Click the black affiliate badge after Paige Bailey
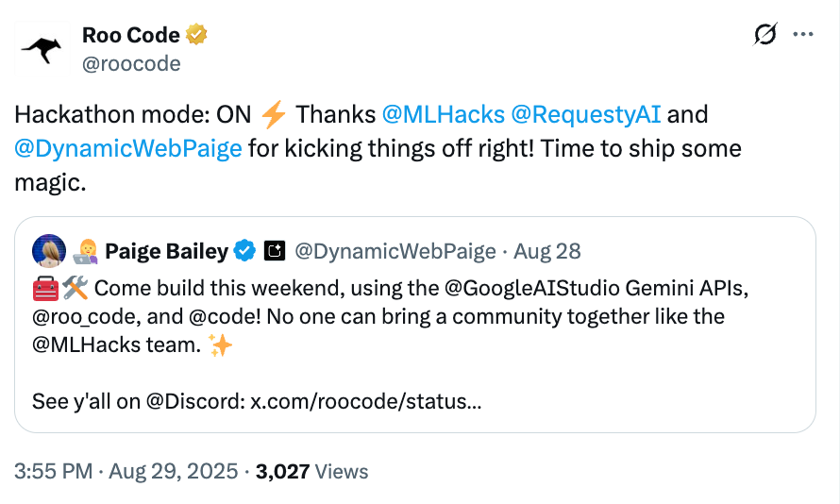Screen dimensions: 840x504 [275, 251]
